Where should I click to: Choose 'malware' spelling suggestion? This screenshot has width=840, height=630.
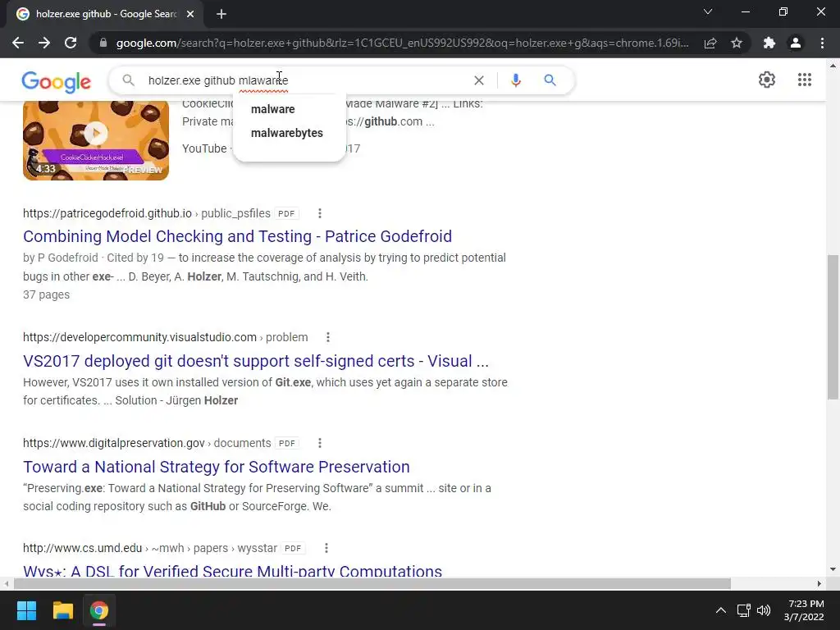[x=272, y=109]
